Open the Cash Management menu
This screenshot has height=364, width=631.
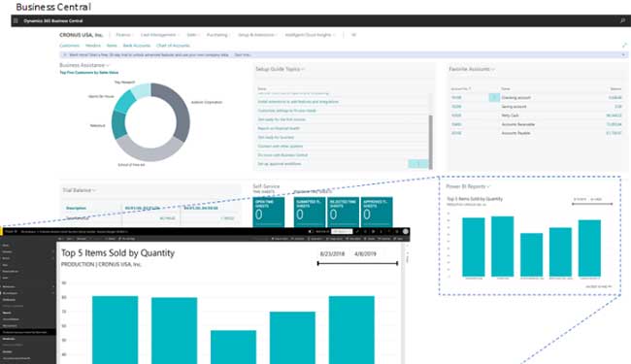click(x=160, y=35)
